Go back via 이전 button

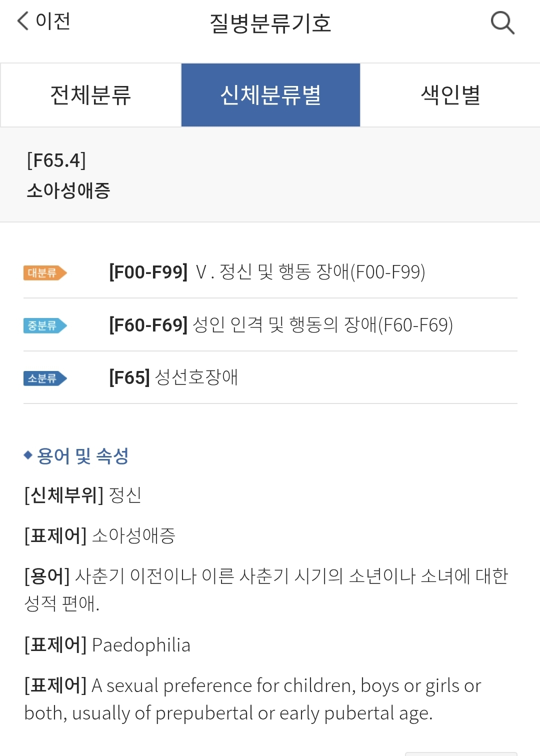click(44, 21)
